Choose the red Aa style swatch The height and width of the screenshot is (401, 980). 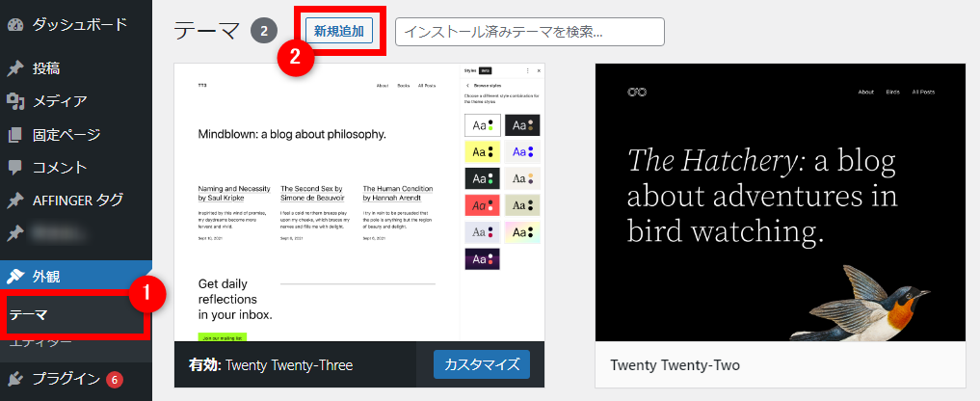[483, 204]
